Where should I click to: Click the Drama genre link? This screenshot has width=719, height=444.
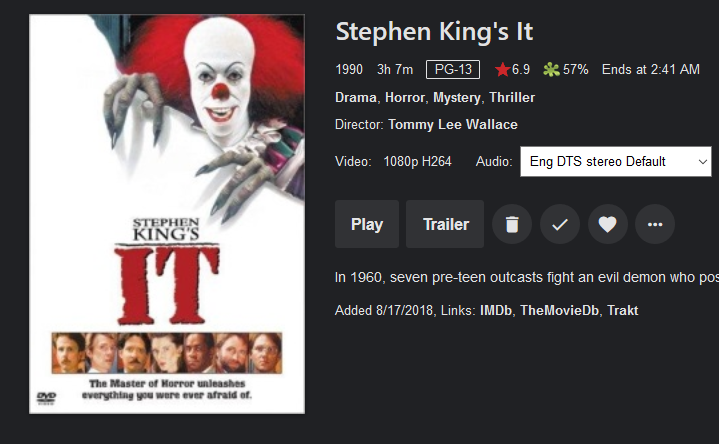pos(355,98)
